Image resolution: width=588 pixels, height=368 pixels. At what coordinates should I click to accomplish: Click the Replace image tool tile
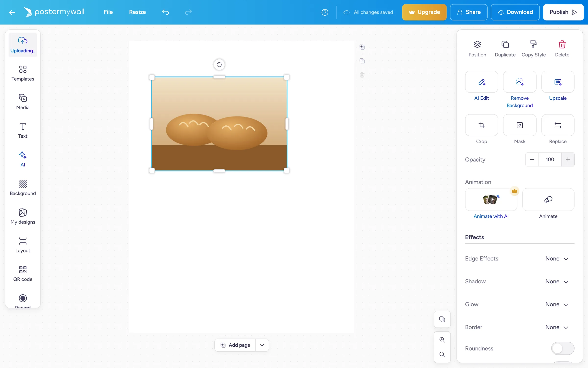coord(558,125)
